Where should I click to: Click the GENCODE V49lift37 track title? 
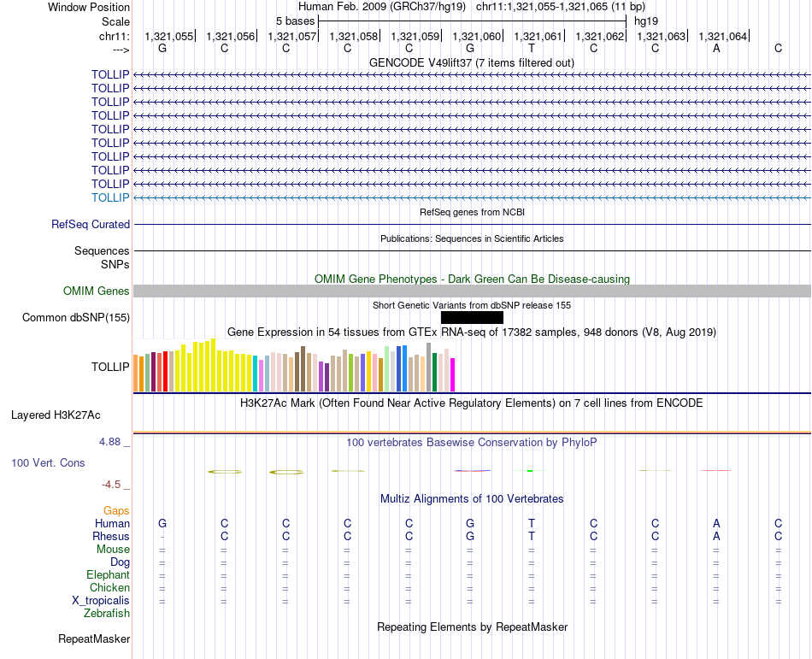point(472,62)
